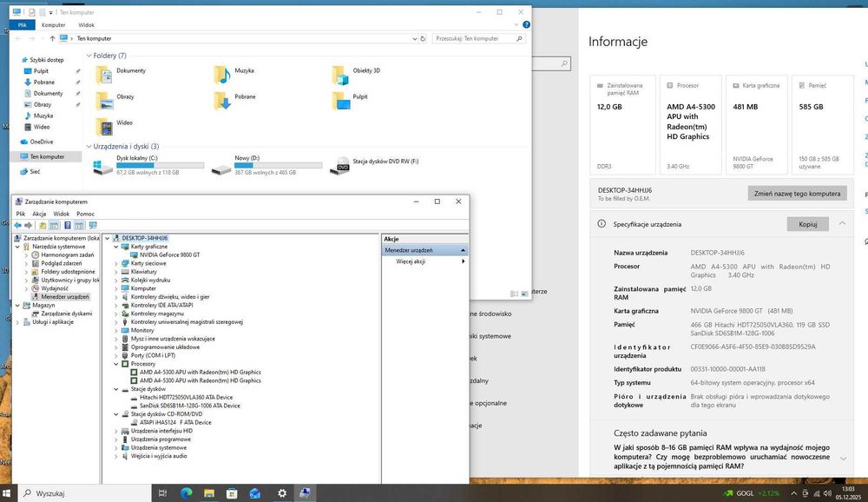Expand Klawiatury device category

[116, 272]
